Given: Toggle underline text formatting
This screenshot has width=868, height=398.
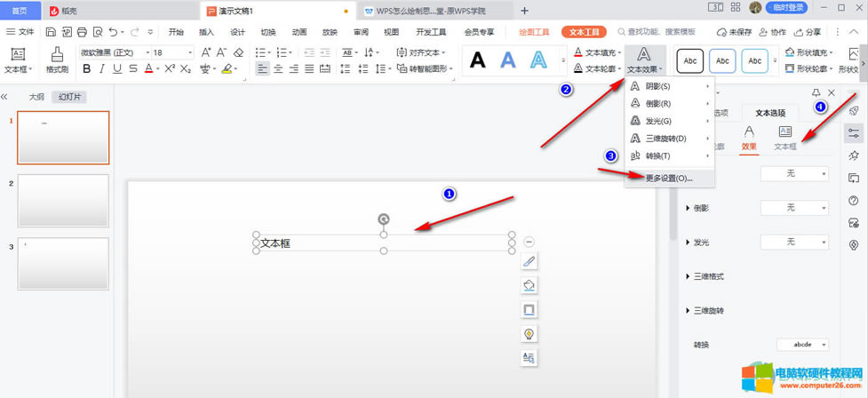Looking at the screenshot, I should pyautogui.click(x=117, y=69).
